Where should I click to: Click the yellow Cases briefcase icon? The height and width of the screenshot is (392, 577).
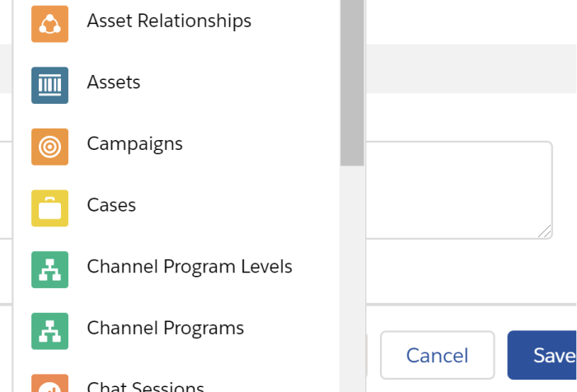point(49,208)
